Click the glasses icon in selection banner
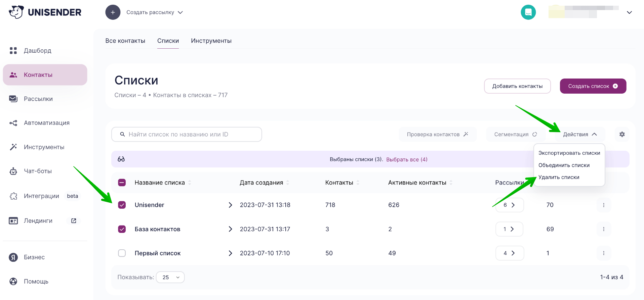The width and height of the screenshot is (644, 300). click(x=121, y=159)
